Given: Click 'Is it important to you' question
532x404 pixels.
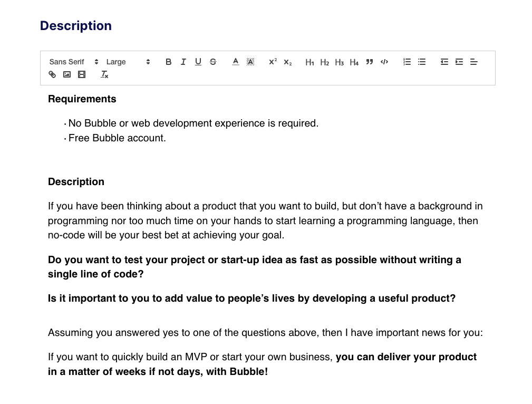Looking at the screenshot, I should pyautogui.click(x=252, y=299).
